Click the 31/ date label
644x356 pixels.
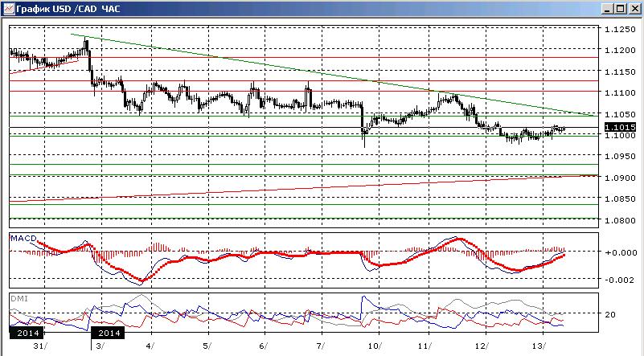pyautogui.click(x=41, y=346)
